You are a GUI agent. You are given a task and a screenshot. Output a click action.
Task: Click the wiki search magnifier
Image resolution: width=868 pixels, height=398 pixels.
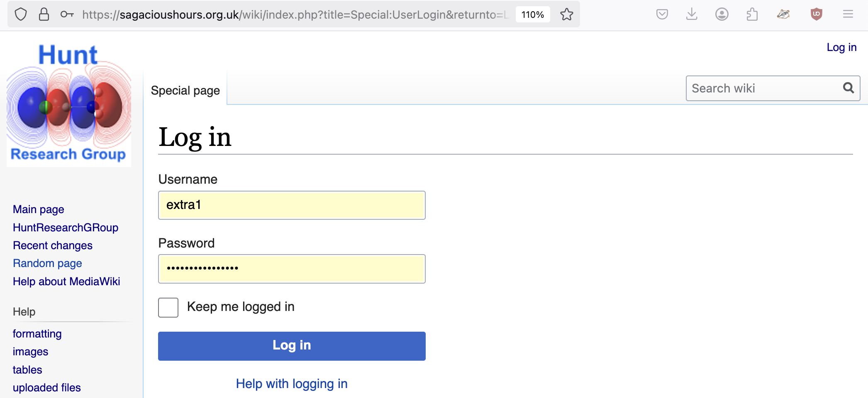tap(848, 88)
